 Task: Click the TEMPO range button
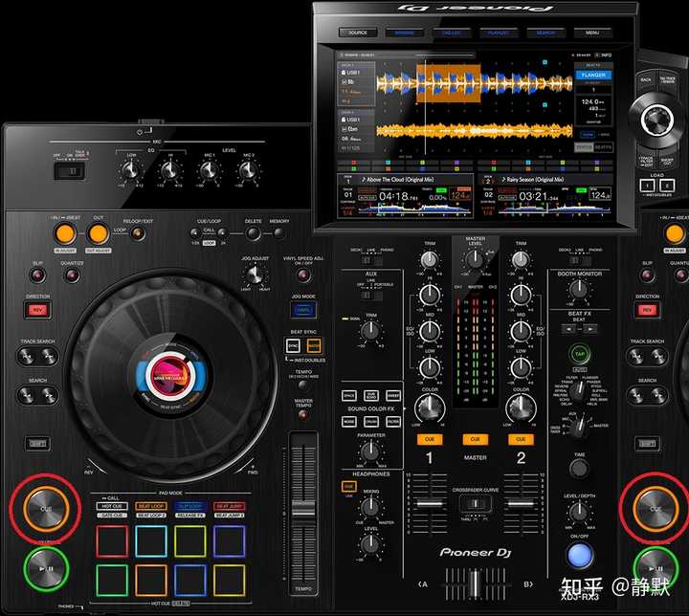click(303, 385)
